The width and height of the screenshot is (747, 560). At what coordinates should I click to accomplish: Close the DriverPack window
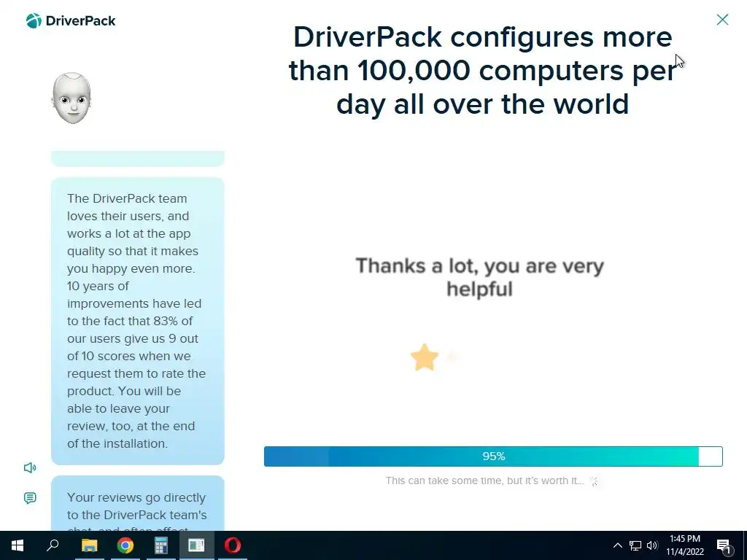coord(722,20)
